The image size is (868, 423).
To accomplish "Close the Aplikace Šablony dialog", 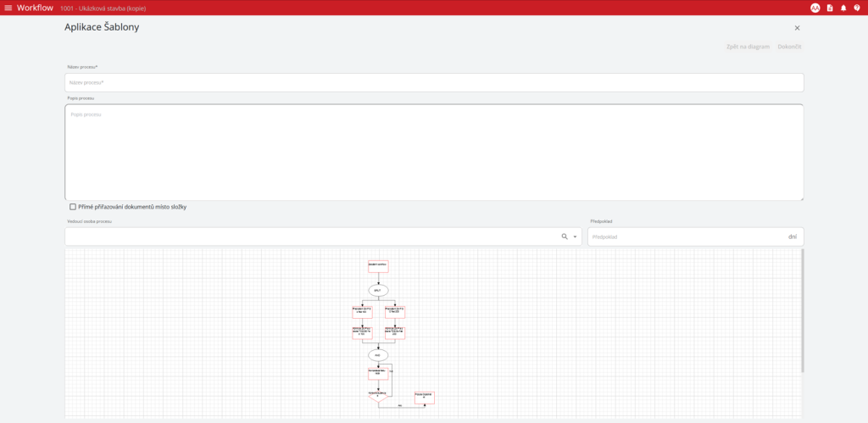I will click(x=797, y=28).
